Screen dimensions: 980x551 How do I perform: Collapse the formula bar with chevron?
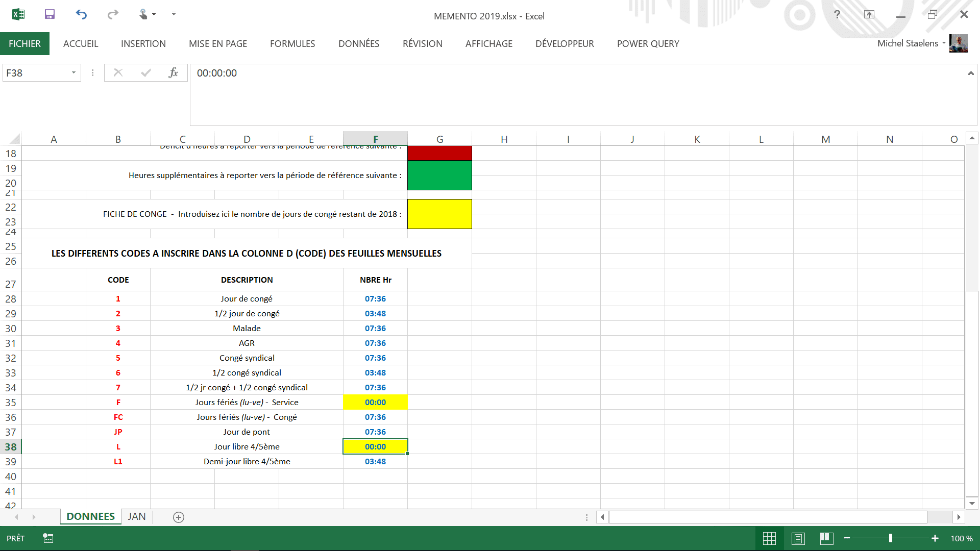pos(971,73)
